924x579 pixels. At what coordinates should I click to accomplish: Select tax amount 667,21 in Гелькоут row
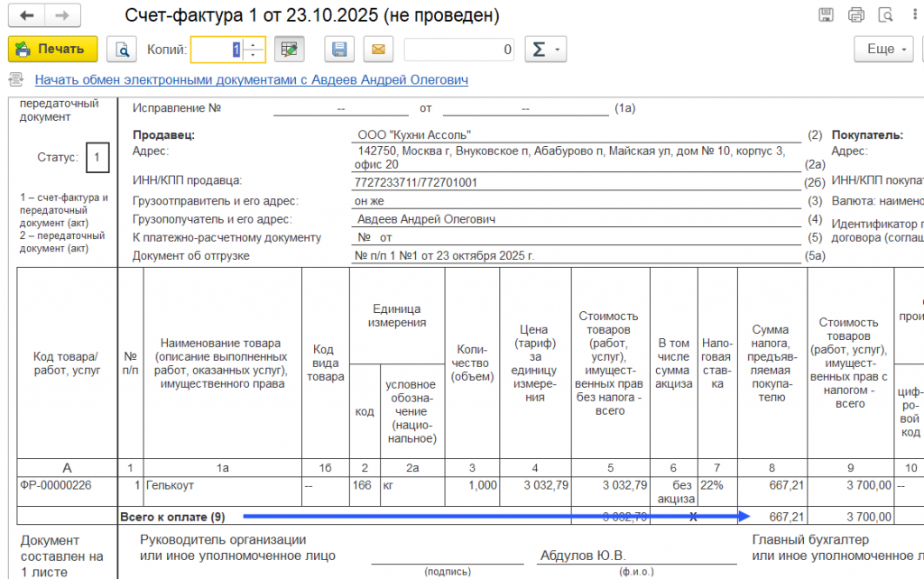(772, 491)
